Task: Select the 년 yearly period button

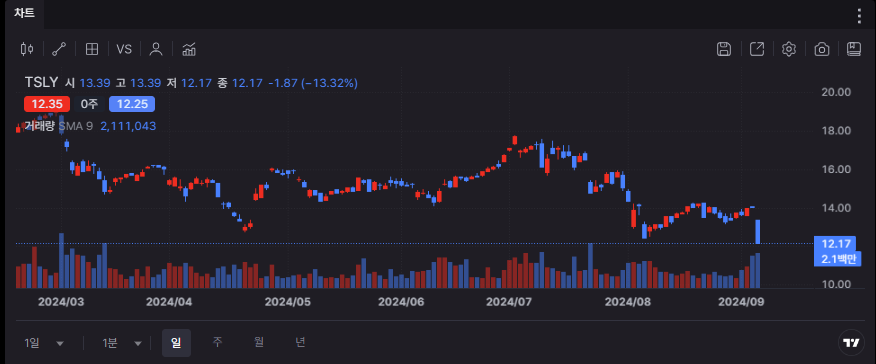Action: click(x=301, y=342)
